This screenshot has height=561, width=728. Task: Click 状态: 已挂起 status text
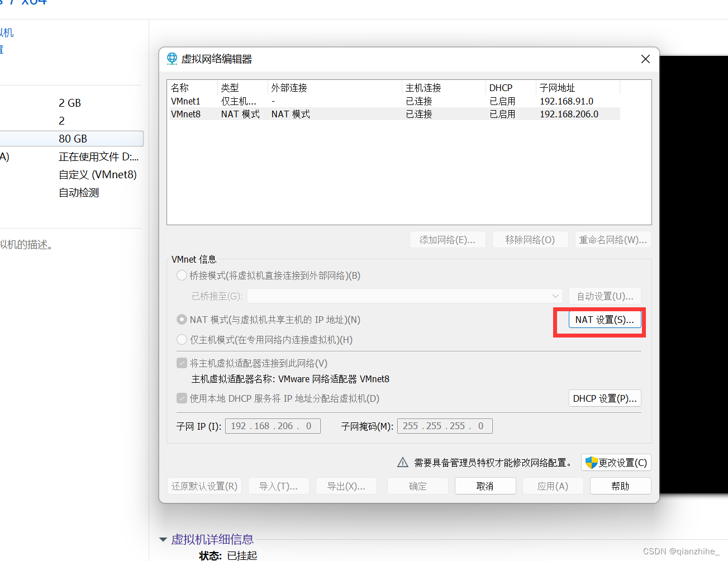pos(228,555)
